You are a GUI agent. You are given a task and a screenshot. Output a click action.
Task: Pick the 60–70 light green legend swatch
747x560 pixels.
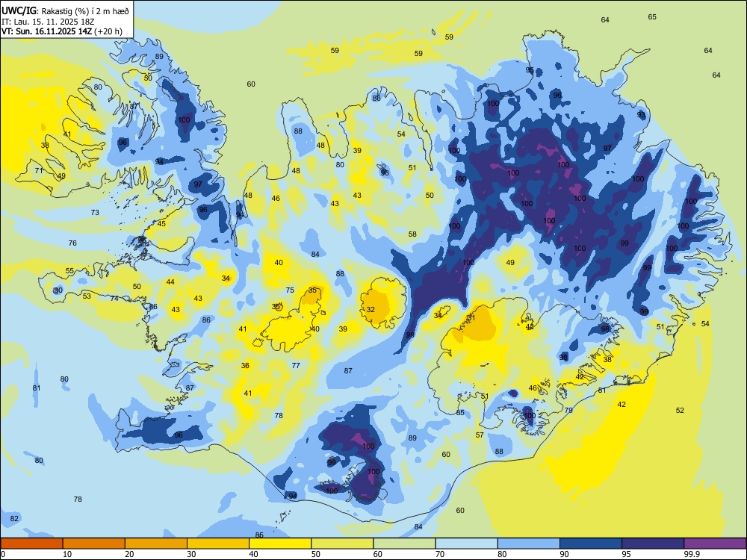point(404,544)
